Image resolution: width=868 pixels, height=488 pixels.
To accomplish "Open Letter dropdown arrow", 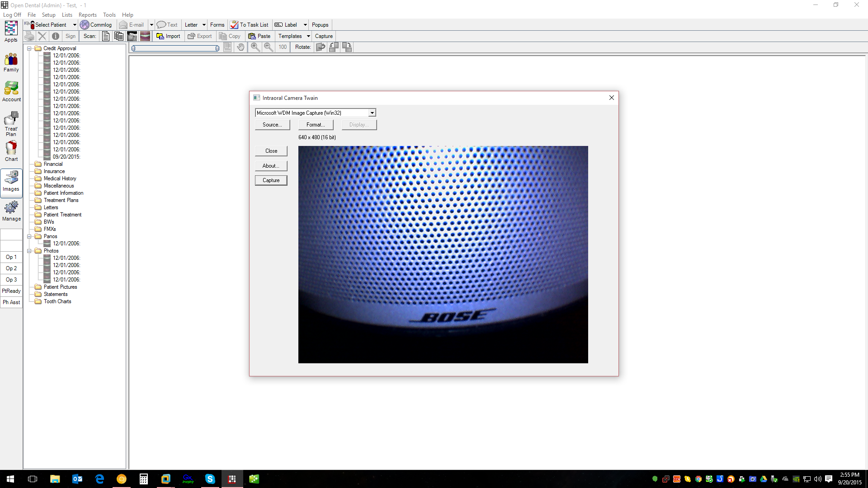I will 204,25.
